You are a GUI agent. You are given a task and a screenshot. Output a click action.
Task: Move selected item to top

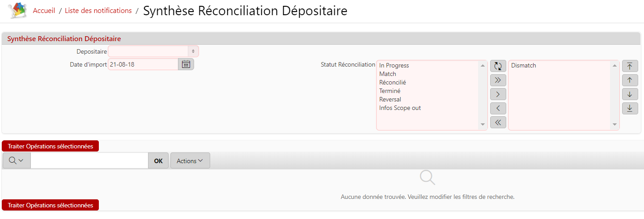click(630, 66)
